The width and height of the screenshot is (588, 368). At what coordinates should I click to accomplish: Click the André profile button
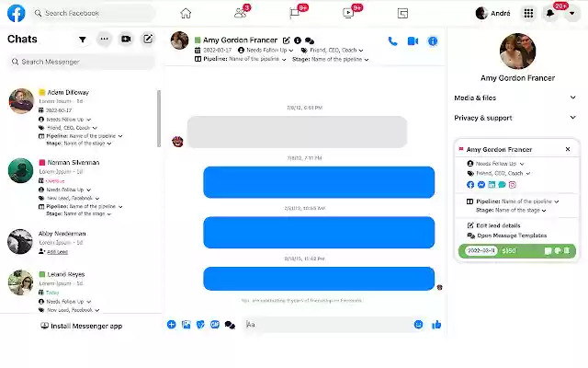[x=492, y=14]
